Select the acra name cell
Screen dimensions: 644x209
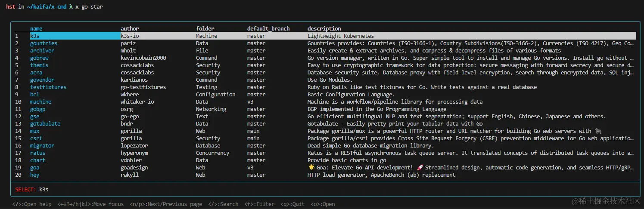36,73
